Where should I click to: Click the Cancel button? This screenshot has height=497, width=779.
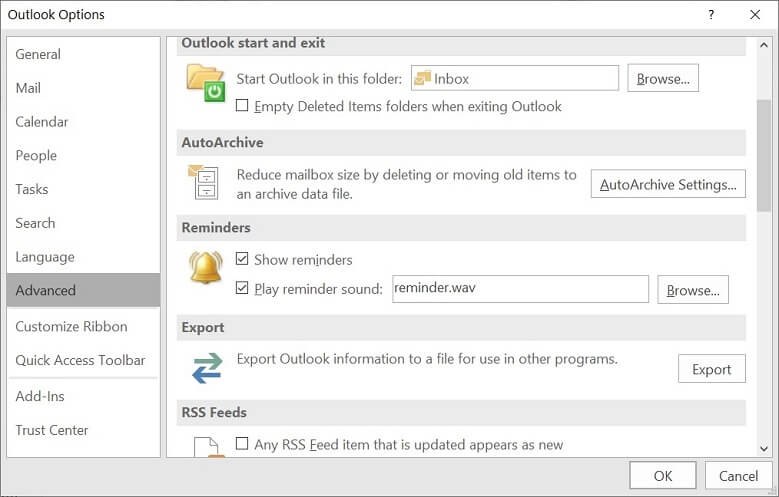pos(738,476)
